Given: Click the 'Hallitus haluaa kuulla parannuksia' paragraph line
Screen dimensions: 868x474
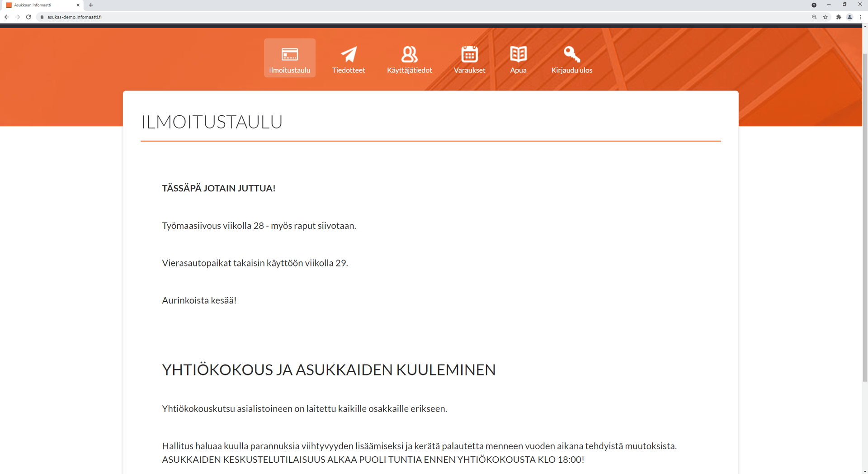Looking at the screenshot, I should pyautogui.click(x=419, y=446).
